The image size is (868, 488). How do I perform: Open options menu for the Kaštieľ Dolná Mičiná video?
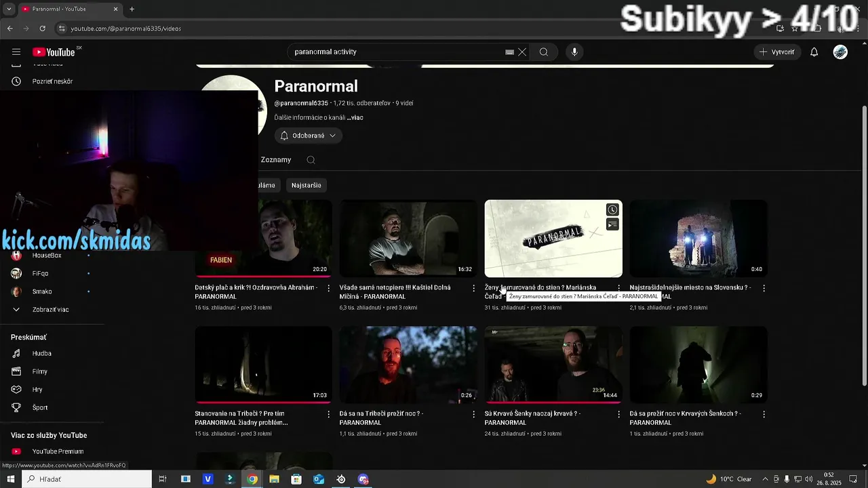474,288
